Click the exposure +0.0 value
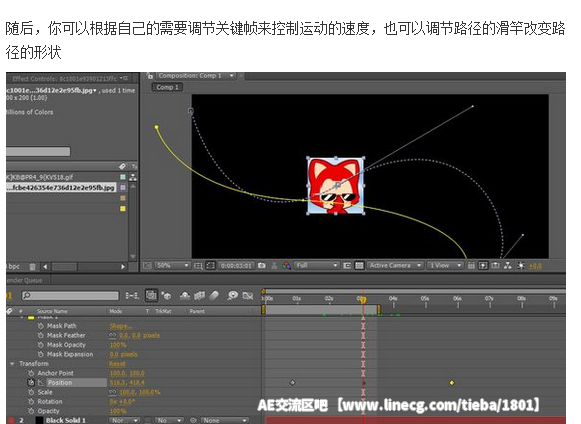Screen dimensions: 581x424 [535, 266]
